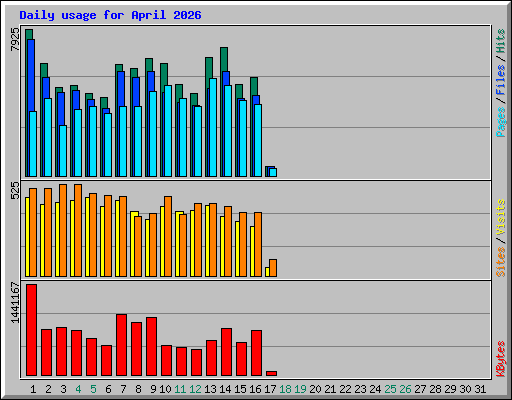The height and width of the screenshot is (400, 512).
Task: Click day 19 weekend label on axis
Action: (300, 389)
